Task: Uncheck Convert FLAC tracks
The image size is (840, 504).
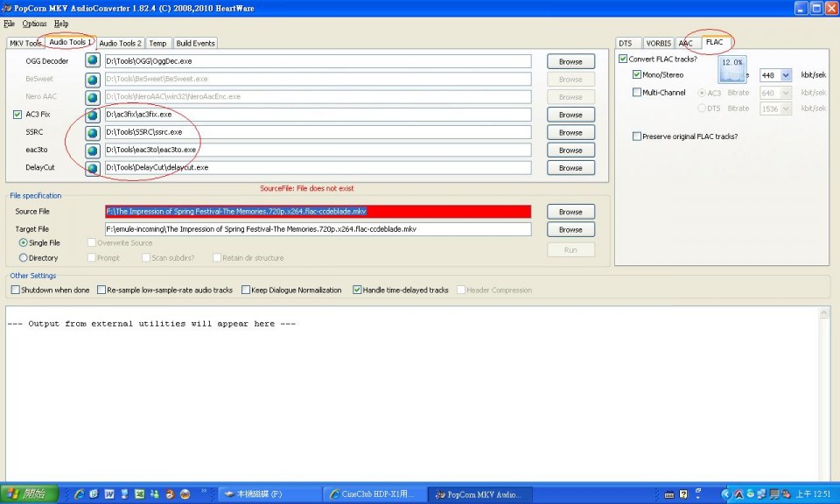Action: click(x=623, y=59)
